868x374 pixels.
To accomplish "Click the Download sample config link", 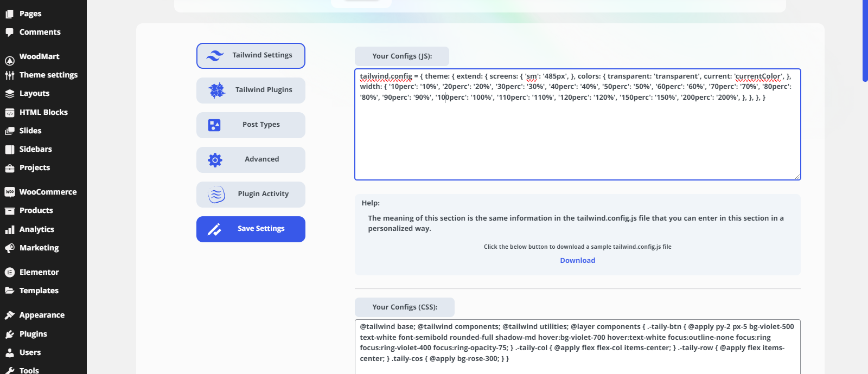I will pyautogui.click(x=577, y=260).
